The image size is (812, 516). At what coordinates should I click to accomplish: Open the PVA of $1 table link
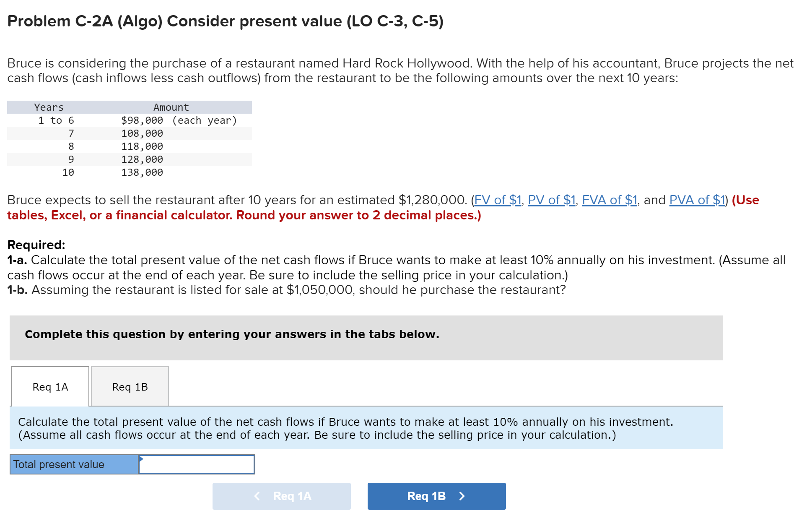(696, 200)
